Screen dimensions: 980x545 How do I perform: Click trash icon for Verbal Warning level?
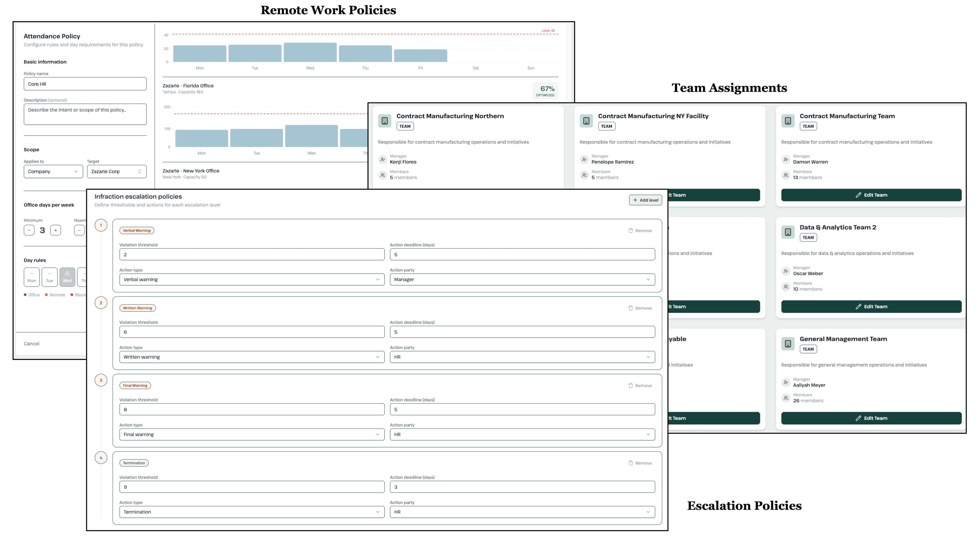(x=630, y=230)
